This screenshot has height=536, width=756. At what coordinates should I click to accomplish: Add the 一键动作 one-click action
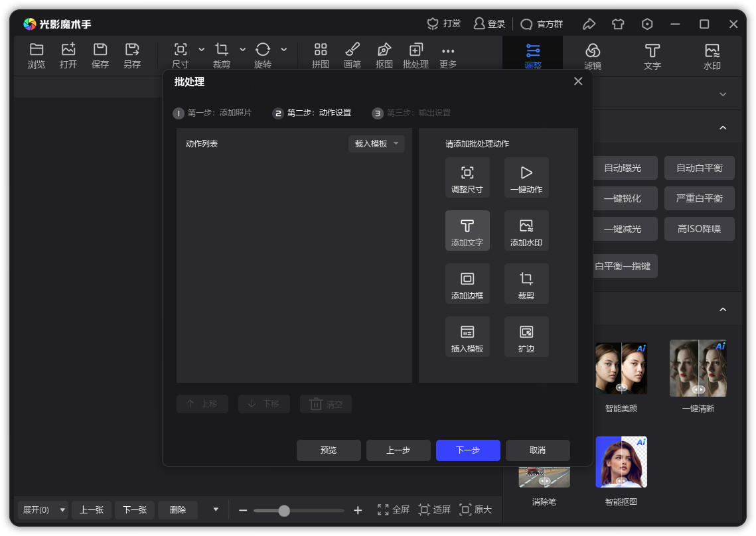tap(526, 177)
